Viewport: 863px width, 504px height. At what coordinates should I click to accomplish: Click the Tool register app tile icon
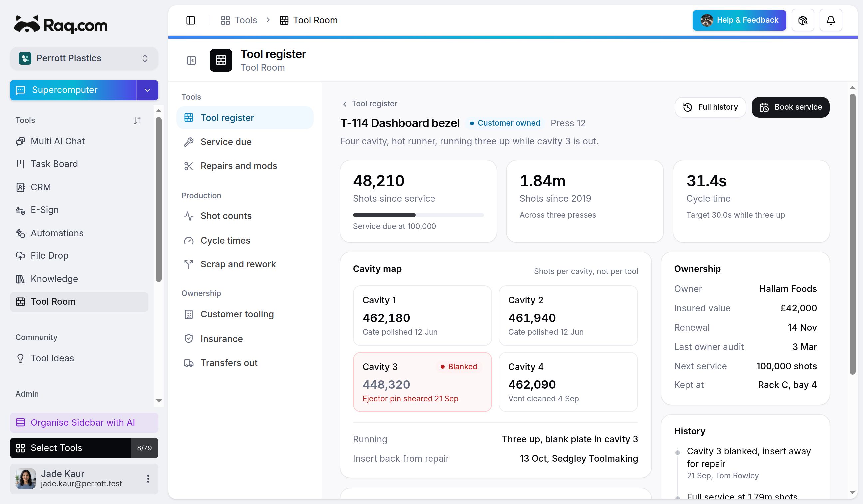(221, 60)
